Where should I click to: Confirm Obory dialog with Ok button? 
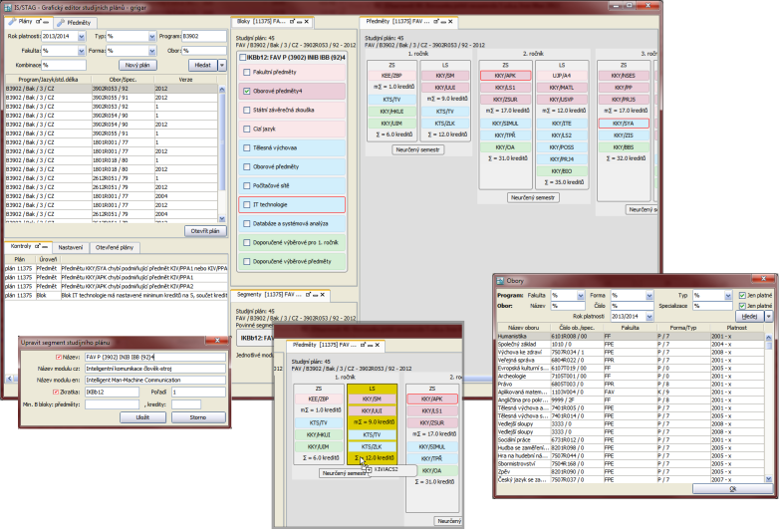point(733,489)
